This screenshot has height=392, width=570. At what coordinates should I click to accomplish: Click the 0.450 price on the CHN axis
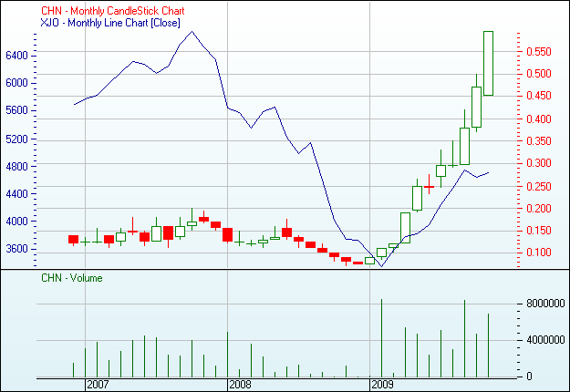539,96
